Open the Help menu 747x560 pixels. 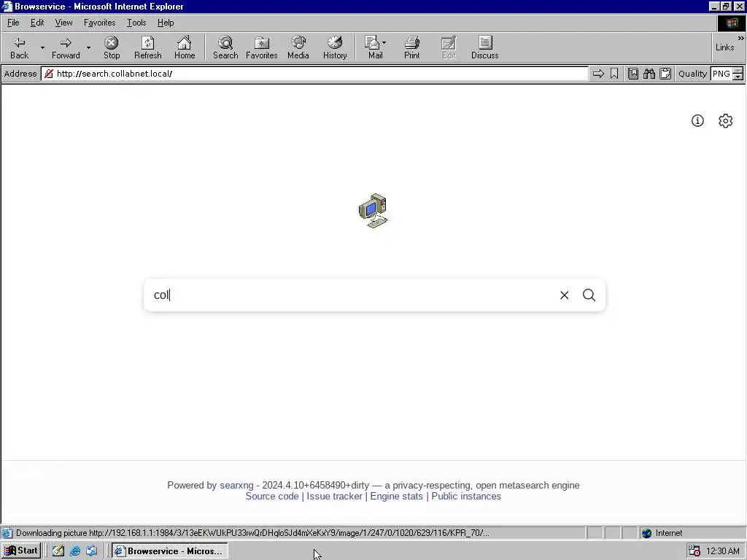click(166, 23)
